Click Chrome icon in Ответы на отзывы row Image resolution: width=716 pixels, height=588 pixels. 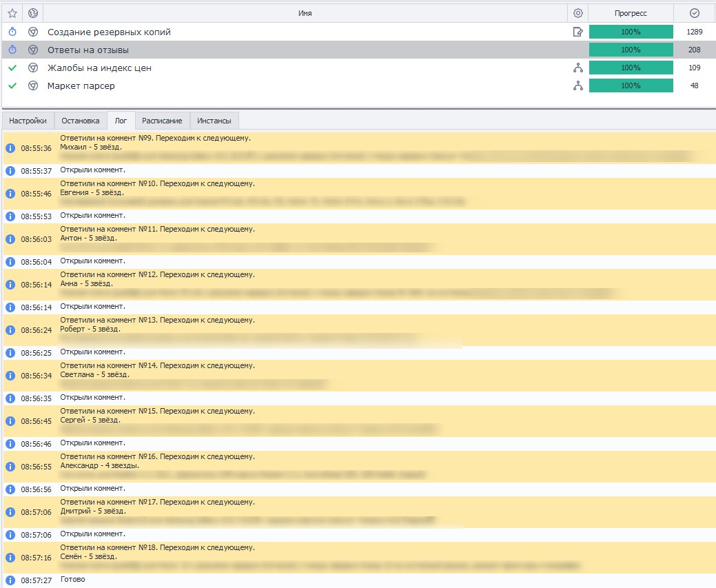33,50
